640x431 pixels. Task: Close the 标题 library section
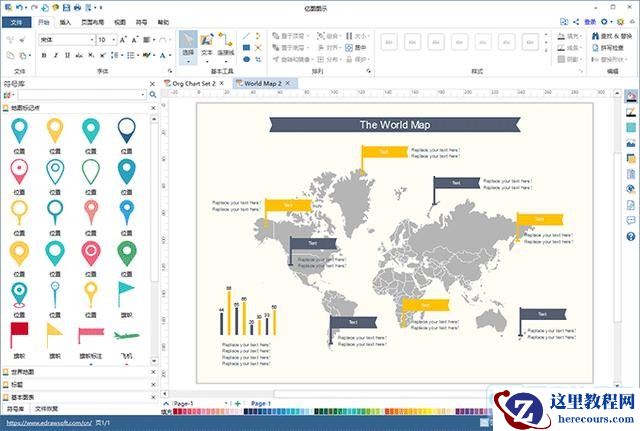pyautogui.click(x=153, y=385)
